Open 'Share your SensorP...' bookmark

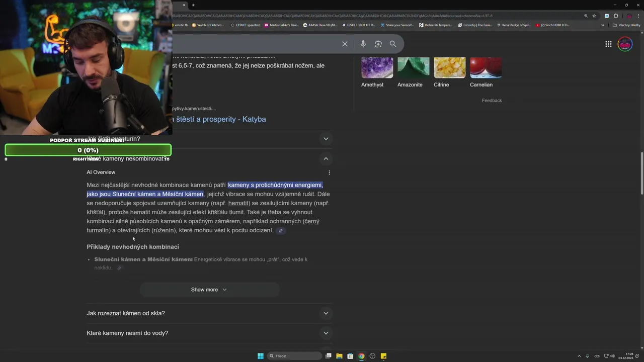397,25
